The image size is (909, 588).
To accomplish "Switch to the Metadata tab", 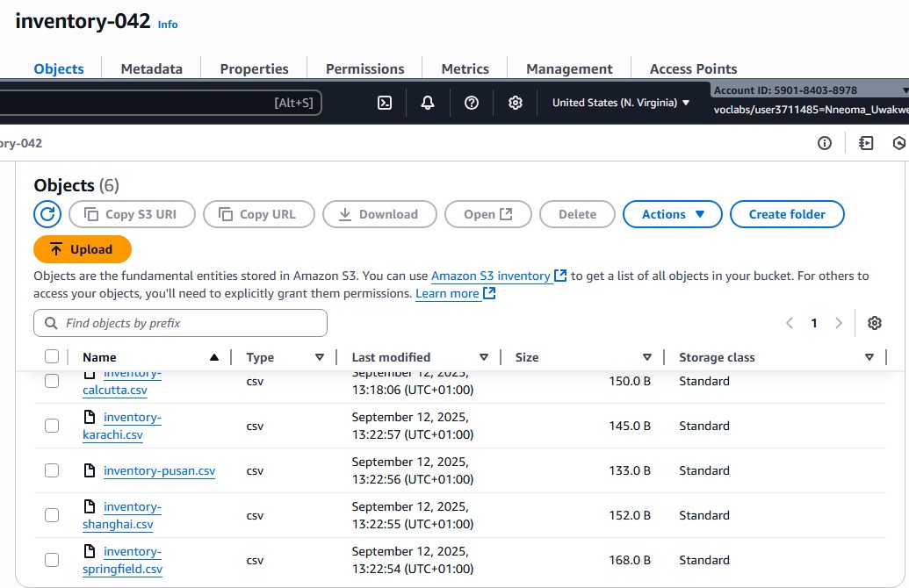I will click(151, 68).
